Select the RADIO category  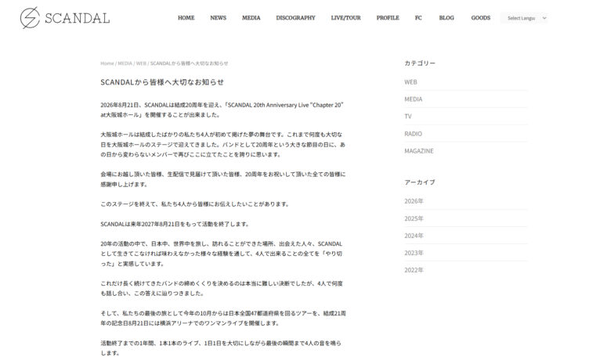pos(414,134)
